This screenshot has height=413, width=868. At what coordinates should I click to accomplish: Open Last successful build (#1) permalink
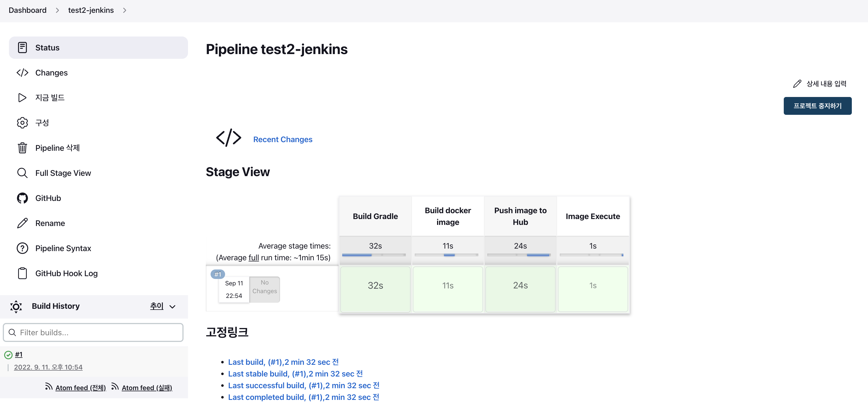pyautogui.click(x=304, y=386)
